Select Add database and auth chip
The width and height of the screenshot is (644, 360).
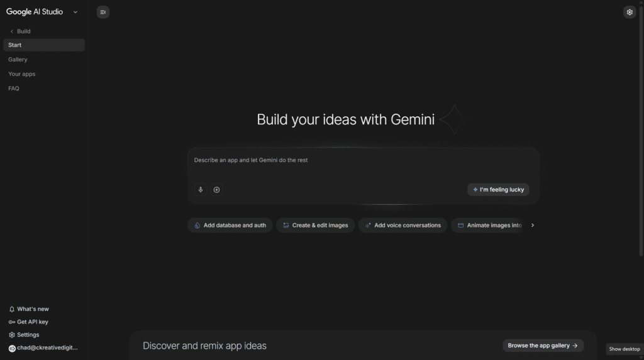(230, 226)
